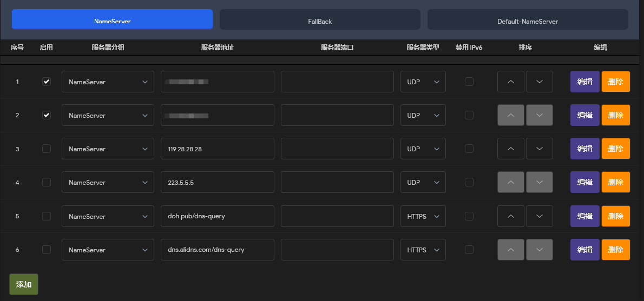Open server group dropdown for dns.alidns.com
The height and width of the screenshot is (301, 644).
click(x=108, y=250)
